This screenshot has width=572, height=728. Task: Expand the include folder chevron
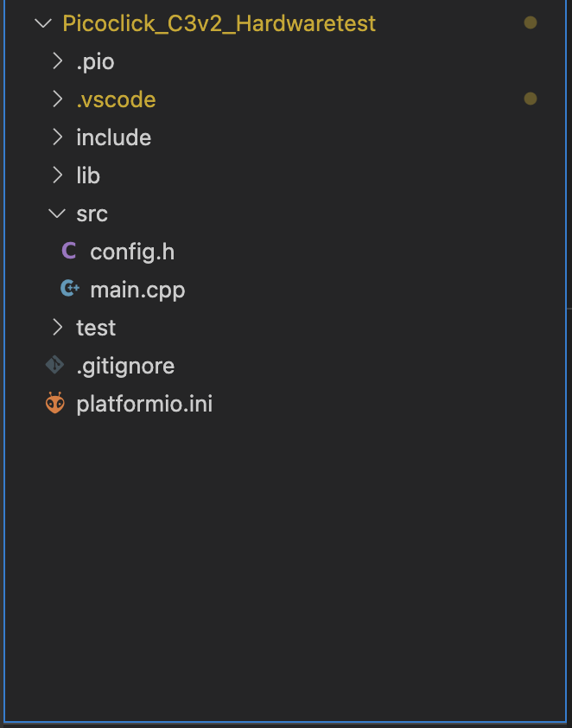click(58, 137)
